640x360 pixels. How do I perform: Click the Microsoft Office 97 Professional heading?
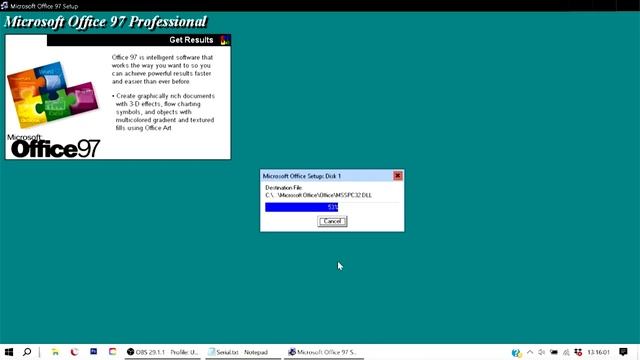point(105,22)
